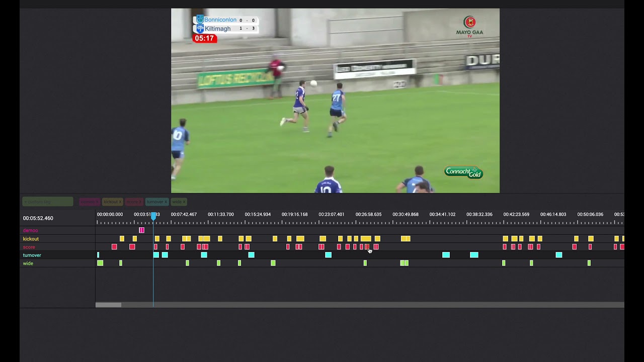Remove the demoo tag chip
This screenshot has width=644, height=362.
(97, 202)
